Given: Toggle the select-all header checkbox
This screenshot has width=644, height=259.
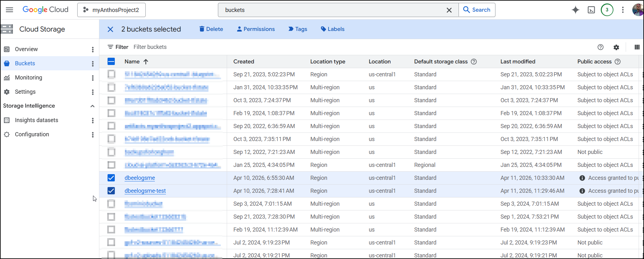Looking at the screenshot, I should pyautogui.click(x=111, y=62).
